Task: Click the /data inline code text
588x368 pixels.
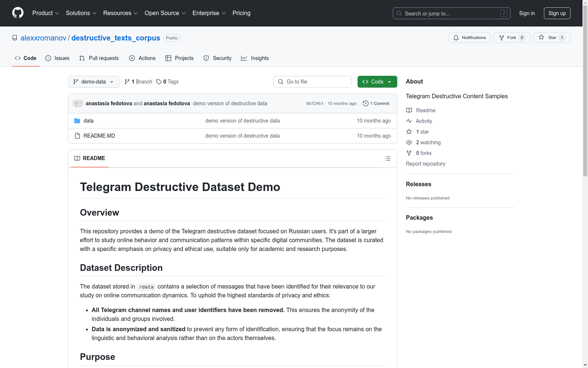Action: pos(146,287)
